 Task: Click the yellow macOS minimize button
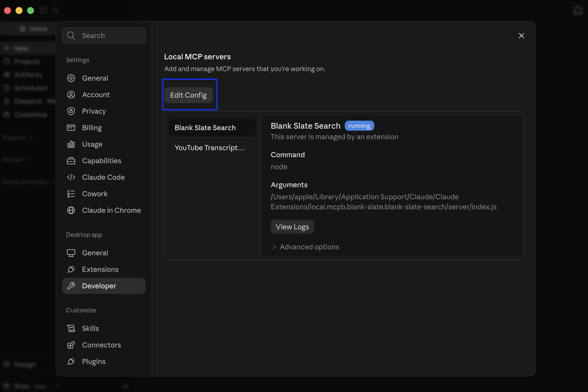pyautogui.click(x=19, y=11)
